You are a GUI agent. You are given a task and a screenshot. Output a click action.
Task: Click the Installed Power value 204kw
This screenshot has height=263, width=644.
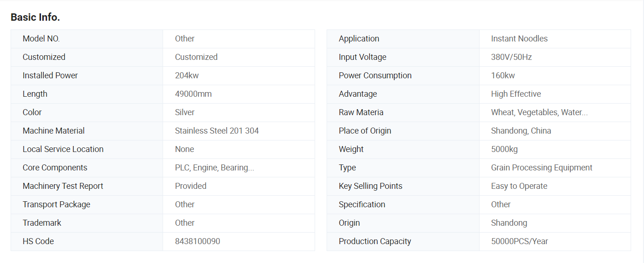tap(187, 76)
